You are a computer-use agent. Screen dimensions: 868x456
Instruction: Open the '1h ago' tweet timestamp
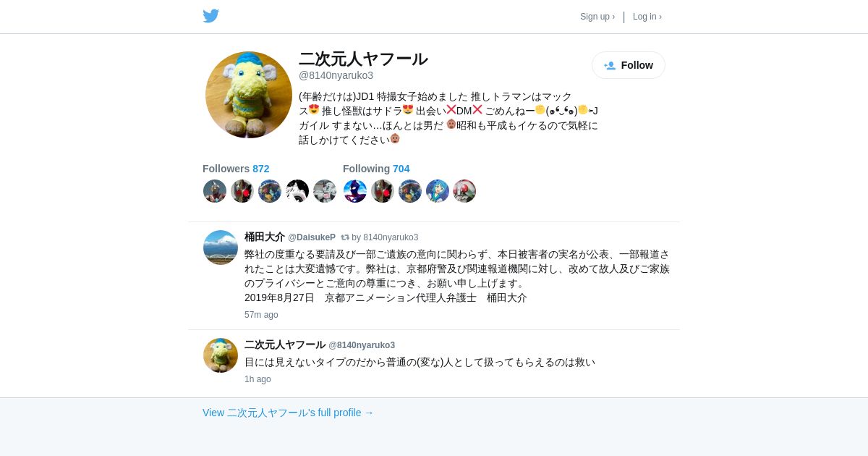(x=258, y=379)
